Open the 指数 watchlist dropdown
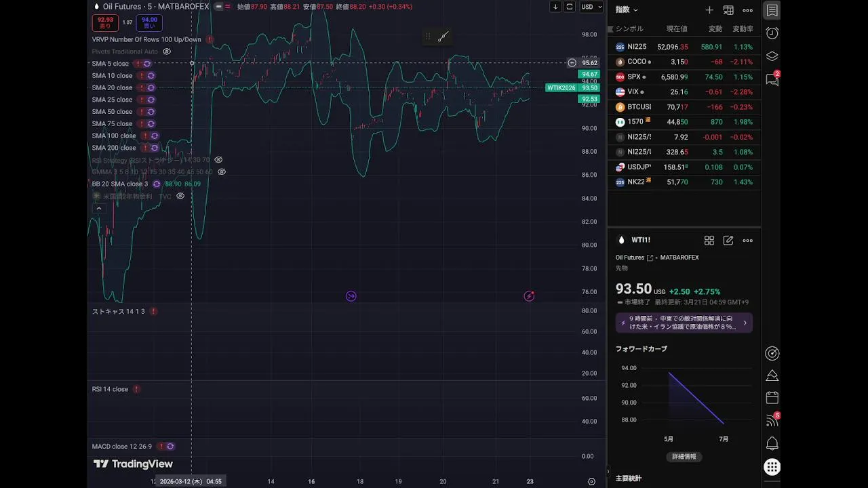This screenshot has height=488, width=868. [627, 10]
